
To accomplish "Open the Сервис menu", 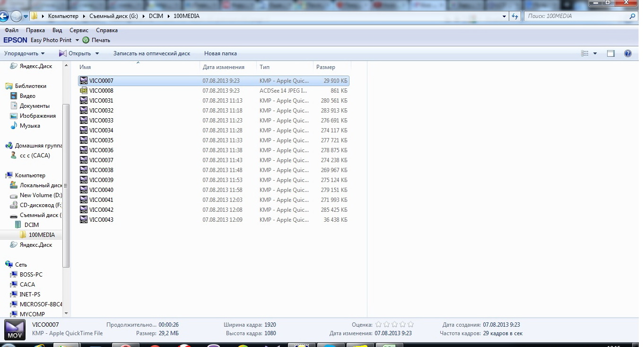I will coord(79,30).
